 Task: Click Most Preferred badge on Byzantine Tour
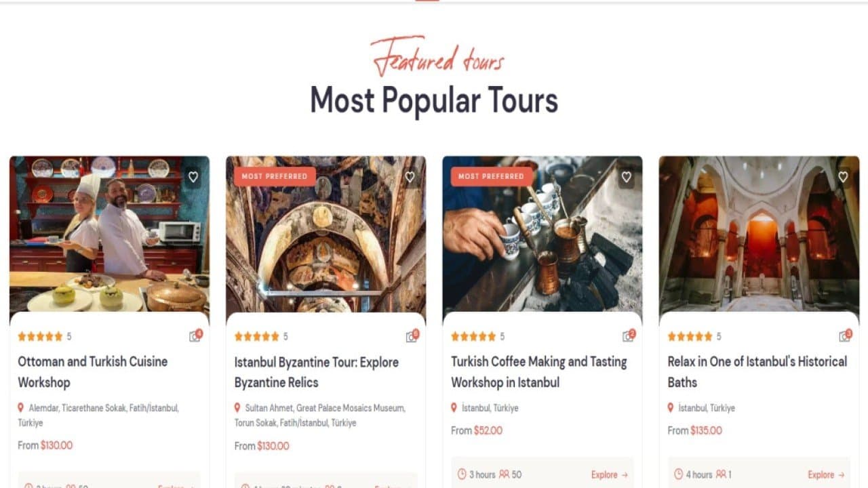pyautogui.click(x=275, y=176)
